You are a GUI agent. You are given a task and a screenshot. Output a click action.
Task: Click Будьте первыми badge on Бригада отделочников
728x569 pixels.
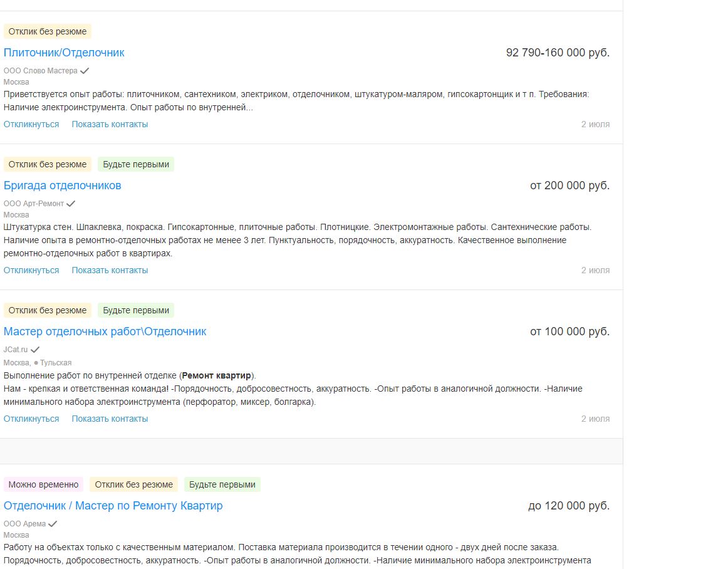[x=136, y=164]
